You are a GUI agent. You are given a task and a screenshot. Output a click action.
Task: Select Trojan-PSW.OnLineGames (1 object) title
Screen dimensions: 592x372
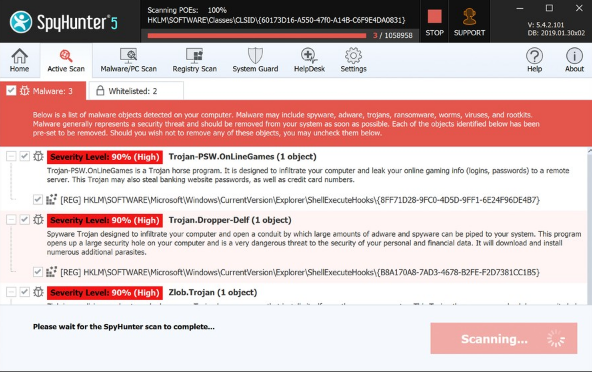[x=242, y=156]
